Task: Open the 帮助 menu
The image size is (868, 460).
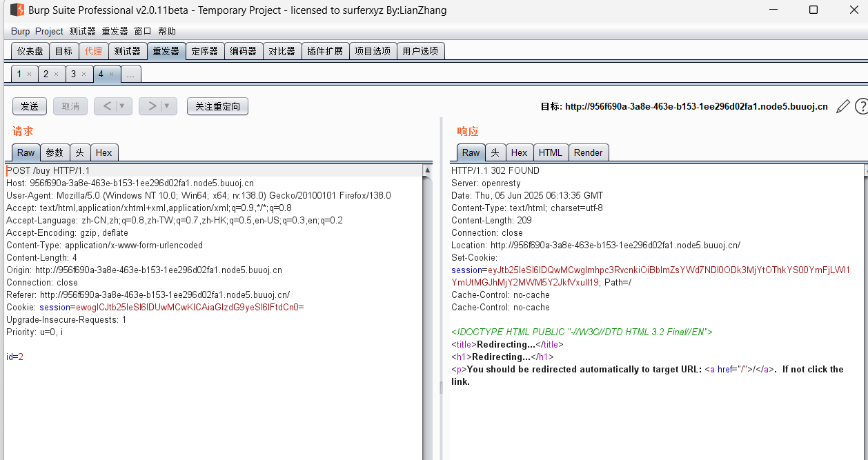Action: pos(167,32)
